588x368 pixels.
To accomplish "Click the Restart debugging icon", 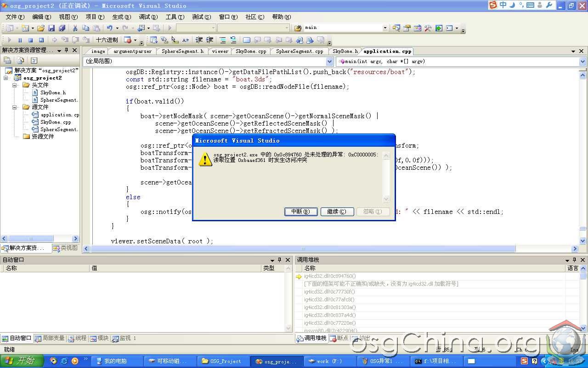I will coord(41,40).
